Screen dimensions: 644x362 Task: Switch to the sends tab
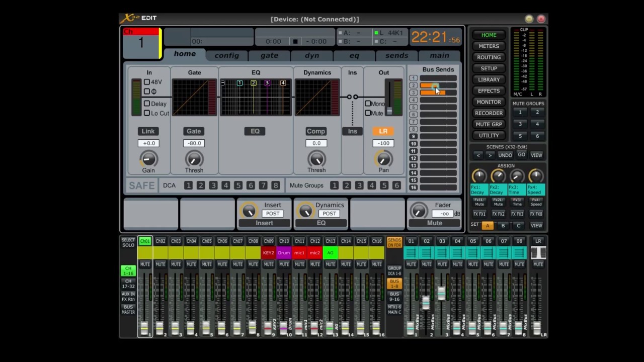coord(396,55)
